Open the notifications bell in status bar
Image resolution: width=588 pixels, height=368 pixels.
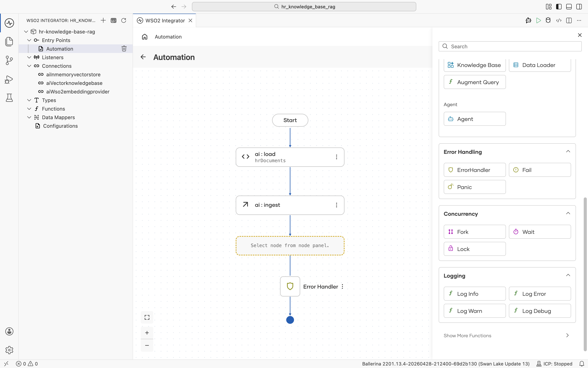tap(582, 364)
